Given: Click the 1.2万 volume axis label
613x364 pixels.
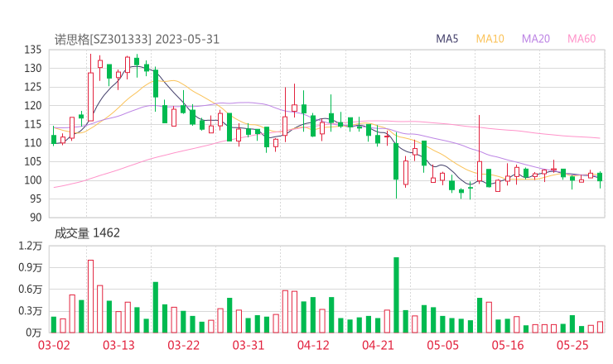Looking at the screenshot, I should (30, 246).
